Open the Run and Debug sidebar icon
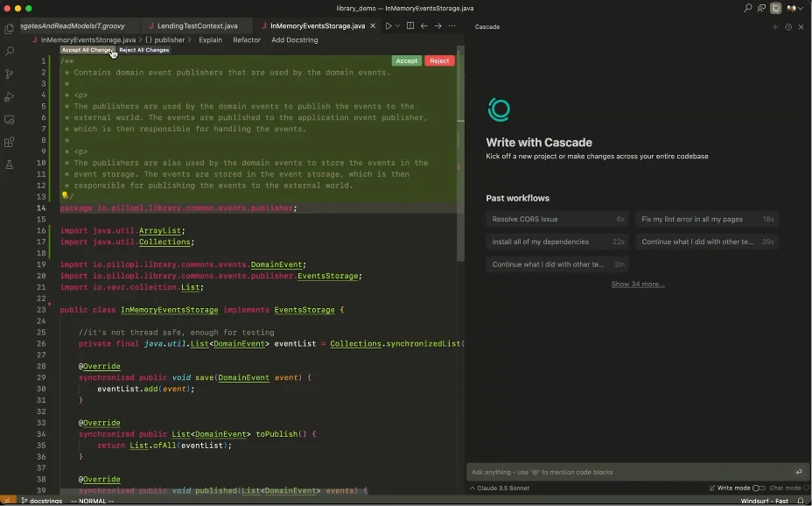The width and height of the screenshot is (812, 506). pyautogui.click(x=9, y=97)
